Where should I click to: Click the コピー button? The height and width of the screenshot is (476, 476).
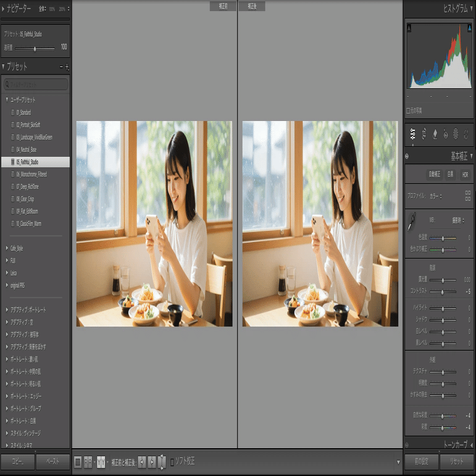click(x=17, y=461)
